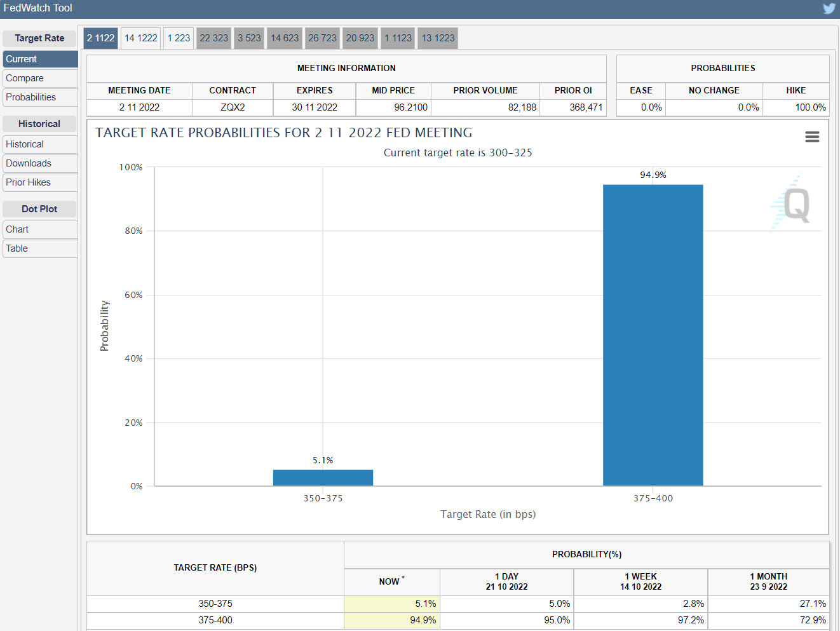The image size is (840, 631).
Task: Click the 94.9% bar for 375-400
Action: pos(653,336)
